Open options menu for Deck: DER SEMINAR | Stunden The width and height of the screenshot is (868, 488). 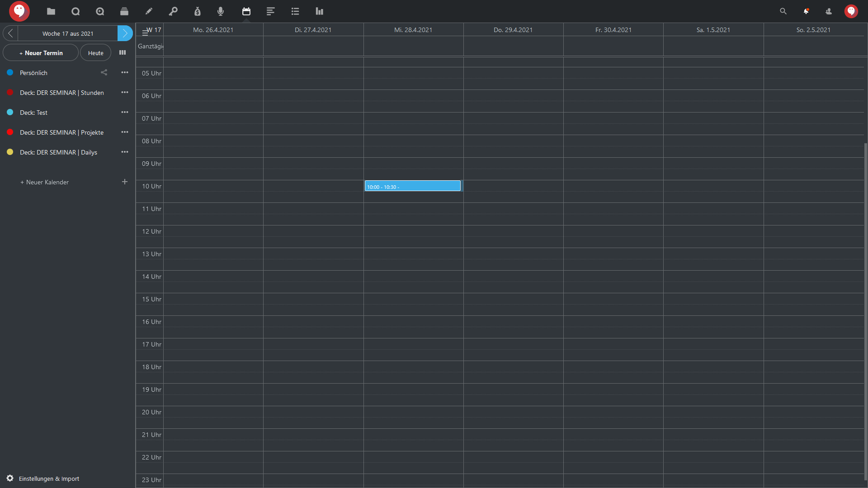tap(125, 93)
